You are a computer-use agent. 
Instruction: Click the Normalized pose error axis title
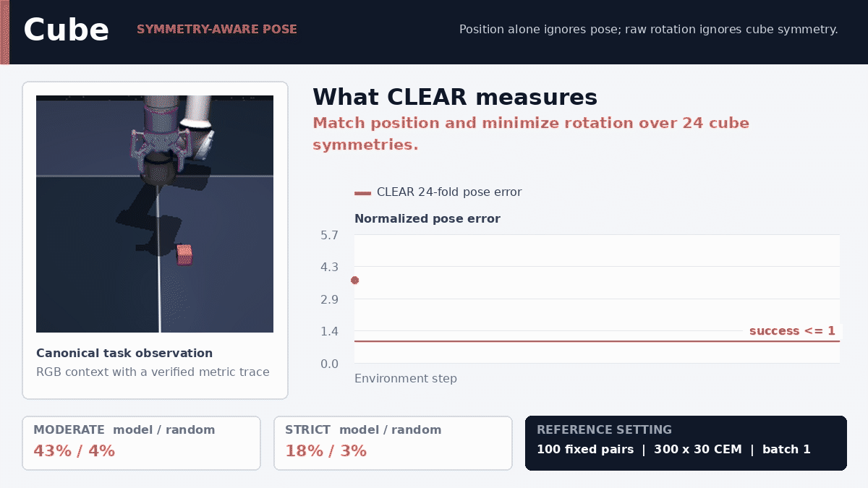427,219
